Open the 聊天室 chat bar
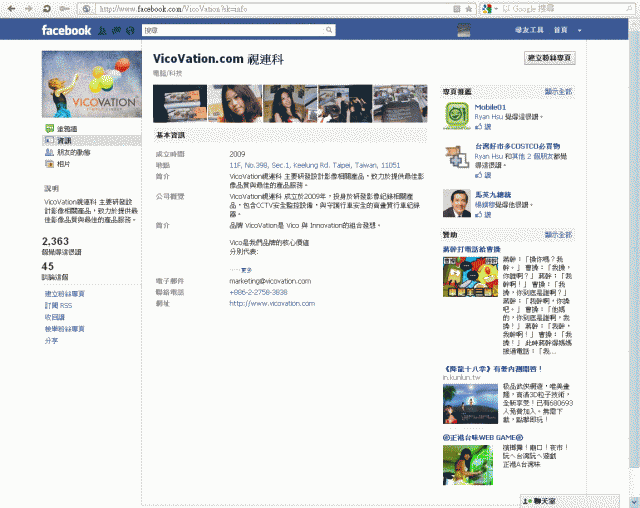Image resolution: width=640 pixels, height=508 pixels. (x=569, y=501)
